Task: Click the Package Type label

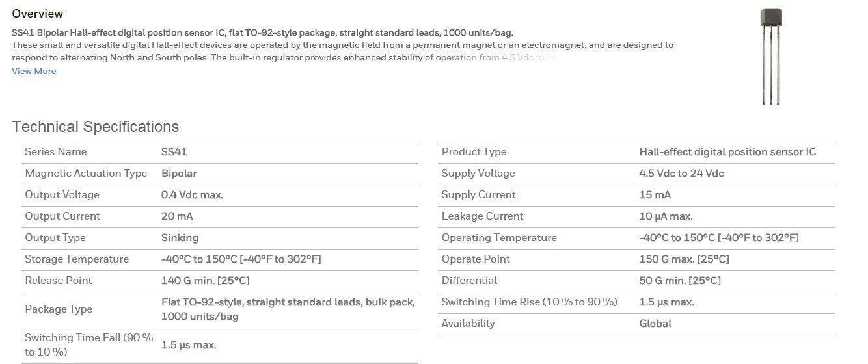Action: 59,309
